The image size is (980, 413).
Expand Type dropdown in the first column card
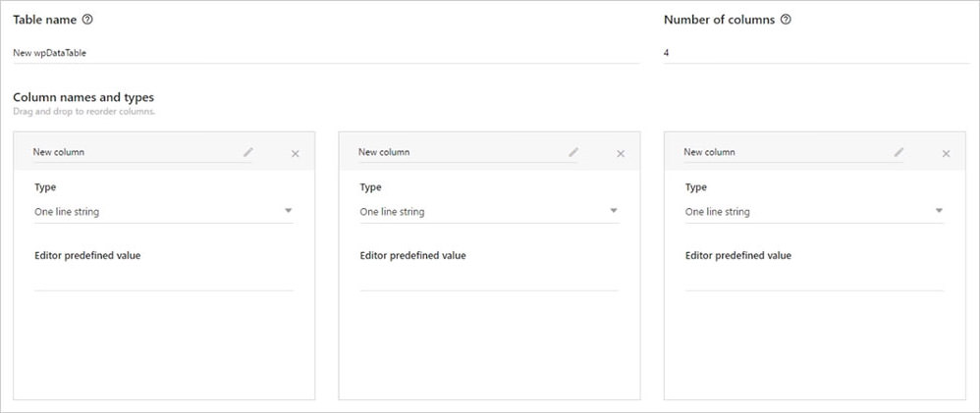164,212
